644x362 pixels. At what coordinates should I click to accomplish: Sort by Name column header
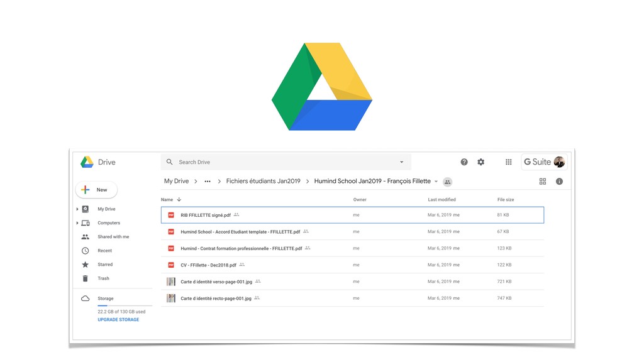(167, 199)
